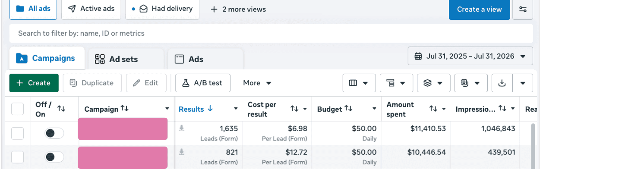This screenshot has height=169, width=644.
Task: Click download icon beside 821 results
Action: point(182,152)
